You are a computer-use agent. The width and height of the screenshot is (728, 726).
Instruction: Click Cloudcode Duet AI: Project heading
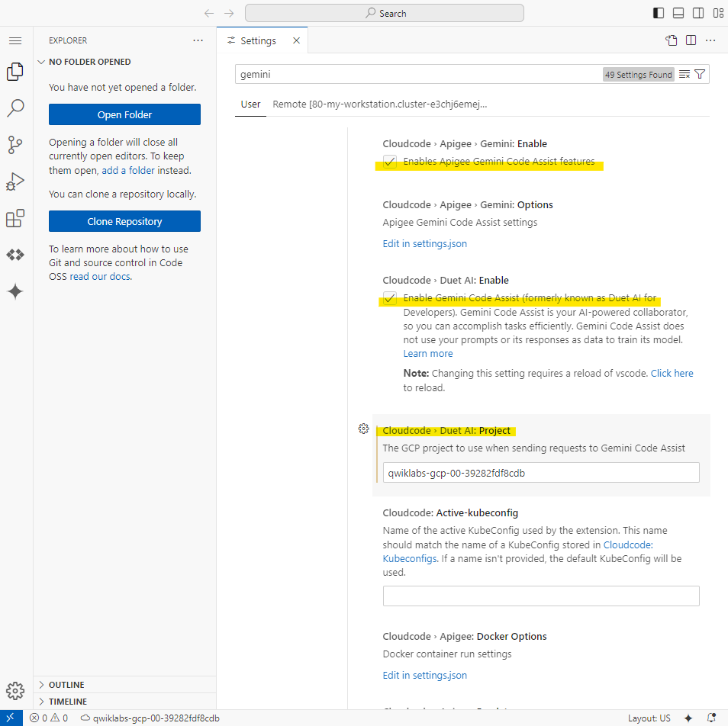coord(446,431)
